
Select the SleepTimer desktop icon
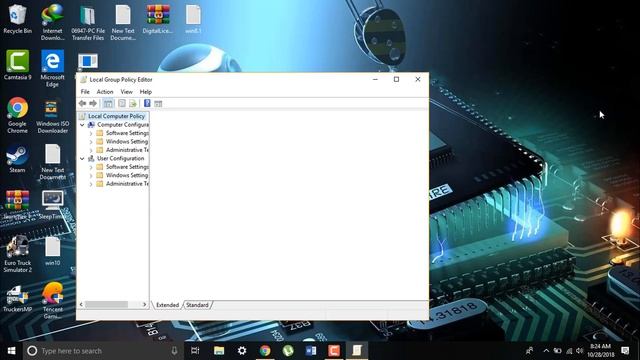(x=52, y=205)
